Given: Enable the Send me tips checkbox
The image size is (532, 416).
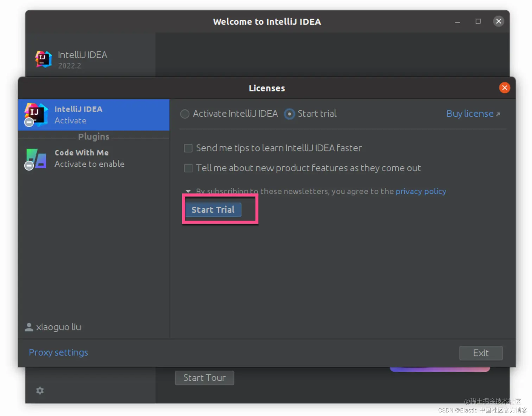Looking at the screenshot, I should 188,148.
